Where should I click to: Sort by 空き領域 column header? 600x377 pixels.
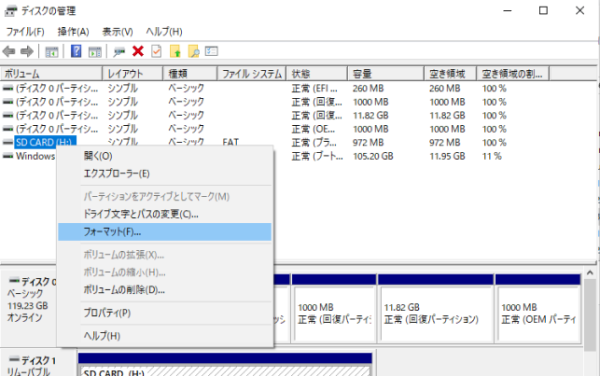[x=450, y=73]
